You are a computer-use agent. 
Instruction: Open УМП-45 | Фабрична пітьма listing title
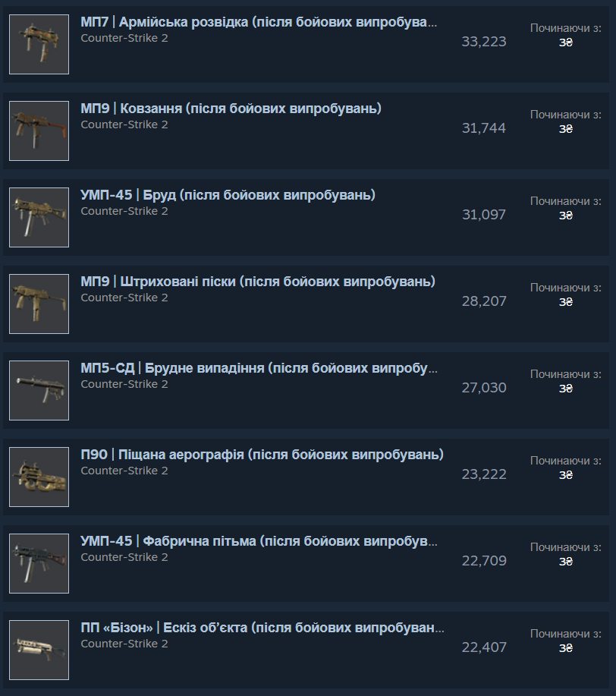(259, 541)
